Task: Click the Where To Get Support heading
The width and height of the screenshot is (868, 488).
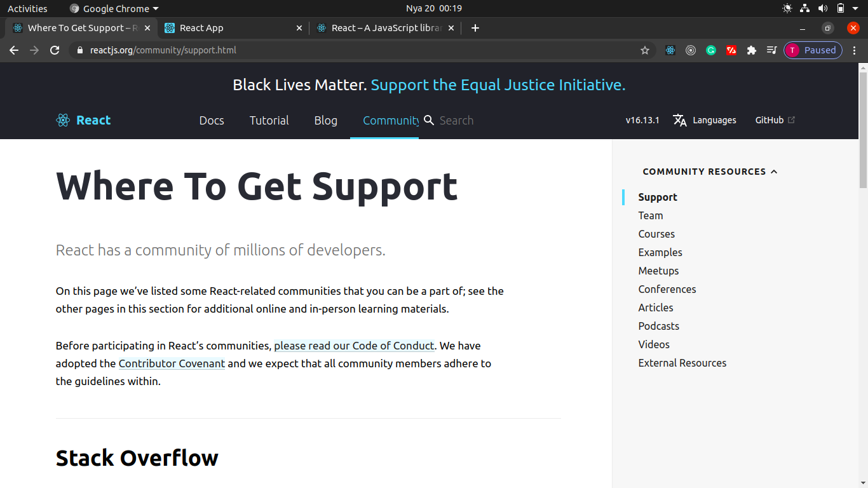Action: pyautogui.click(x=257, y=187)
